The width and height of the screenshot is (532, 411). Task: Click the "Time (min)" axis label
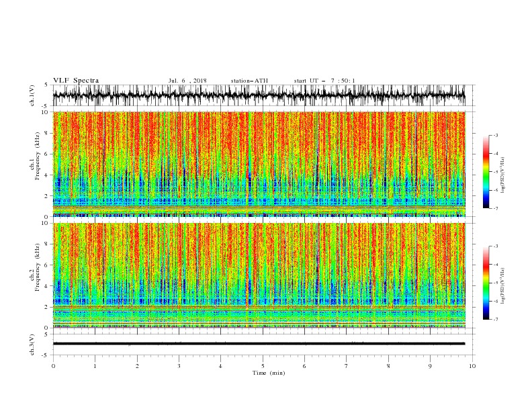coord(269,373)
